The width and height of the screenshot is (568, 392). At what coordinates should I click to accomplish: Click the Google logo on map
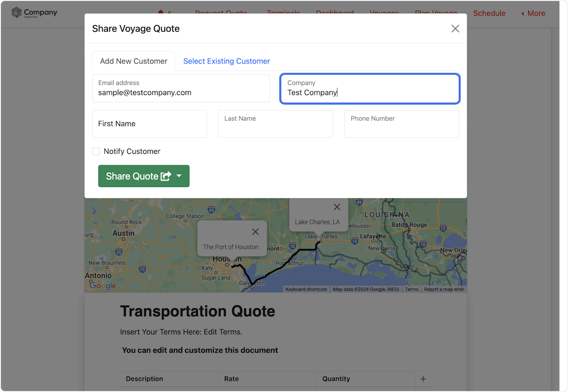click(103, 285)
